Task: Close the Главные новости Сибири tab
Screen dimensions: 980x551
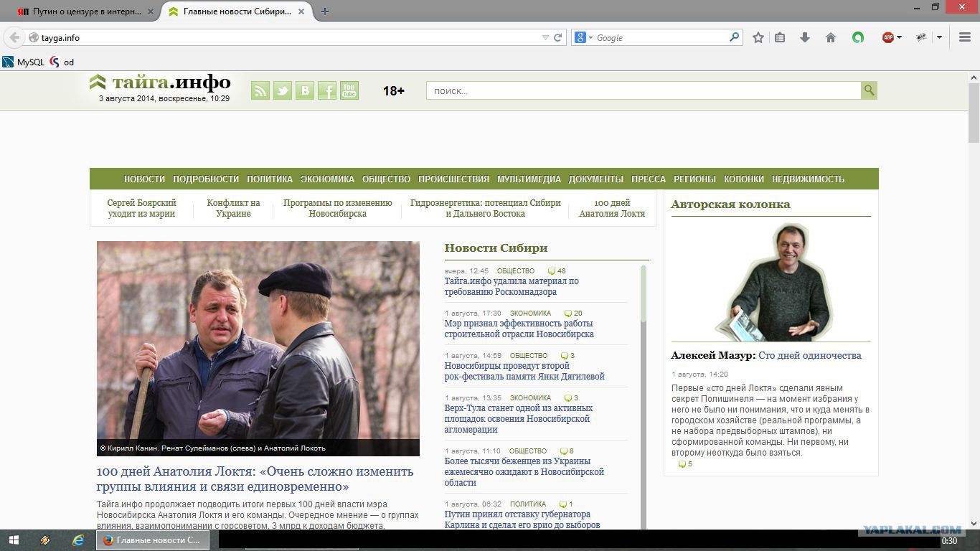Action: coord(301,11)
